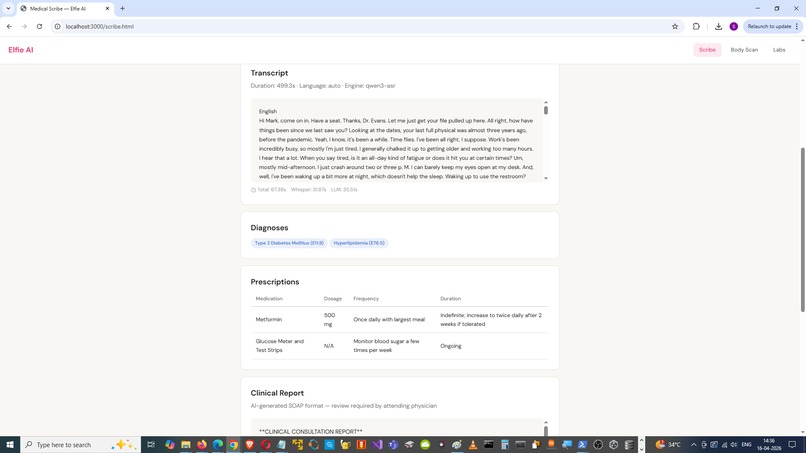Viewport: 806px width, 453px height.
Task: Click the Medication column header
Action: (x=269, y=299)
